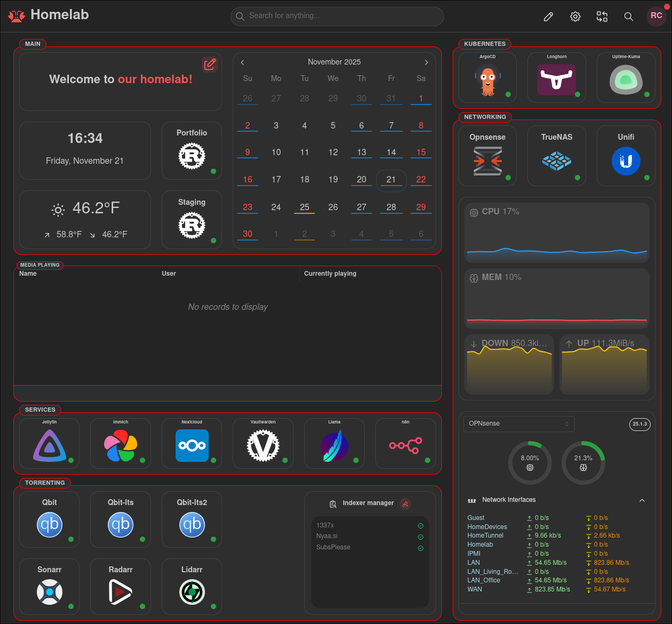
Task: Click the Search for anything field
Action: [x=337, y=16]
